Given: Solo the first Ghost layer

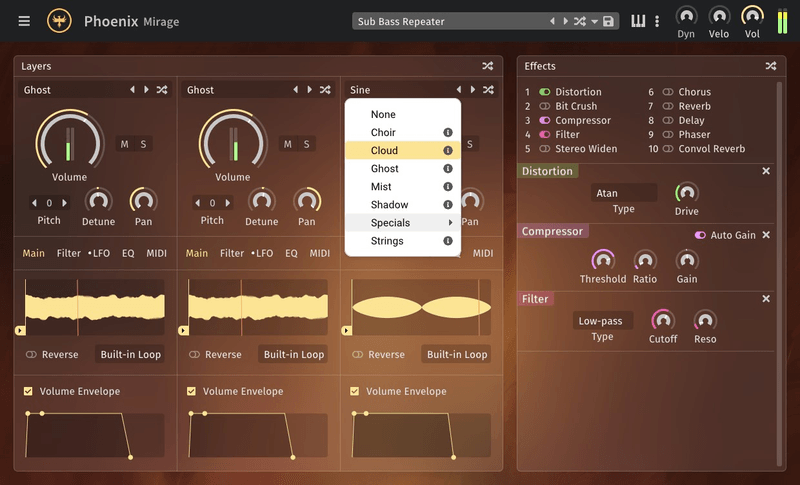Looking at the screenshot, I should point(143,144).
